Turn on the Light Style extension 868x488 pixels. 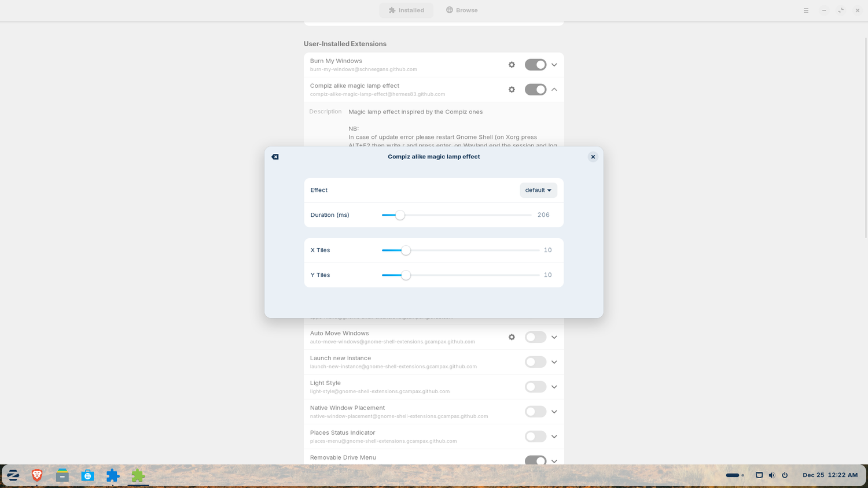535,387
